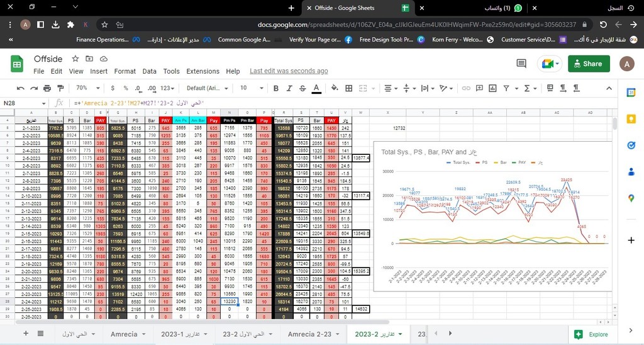Collapse the toolbar with the up chevron
The image size is (644, 345).
(609, 88)
